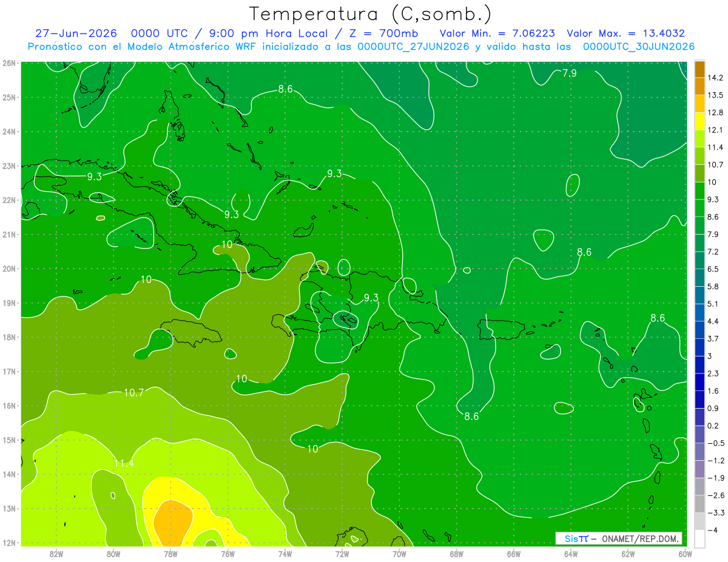Click the '-3.3' colorbar label
The height and width of the screenshot is (562, 728).
715,513
